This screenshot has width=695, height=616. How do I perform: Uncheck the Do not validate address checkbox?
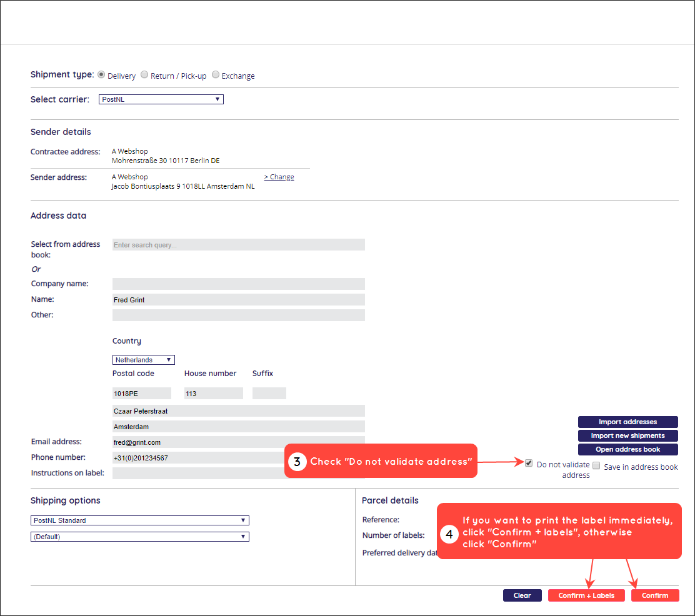tap(529, 463)
